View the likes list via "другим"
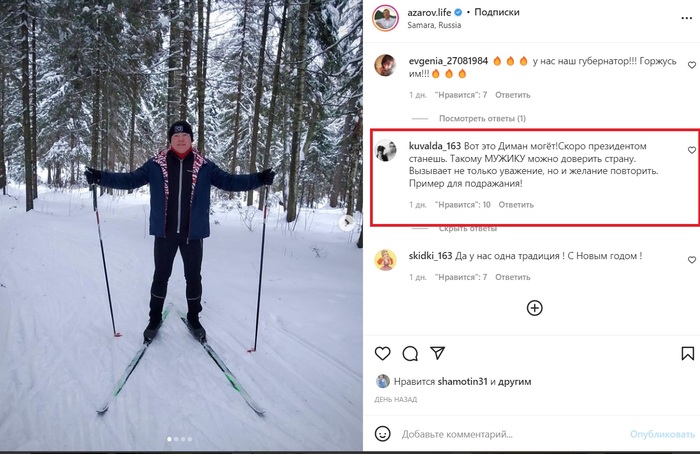 click(516, 381)
